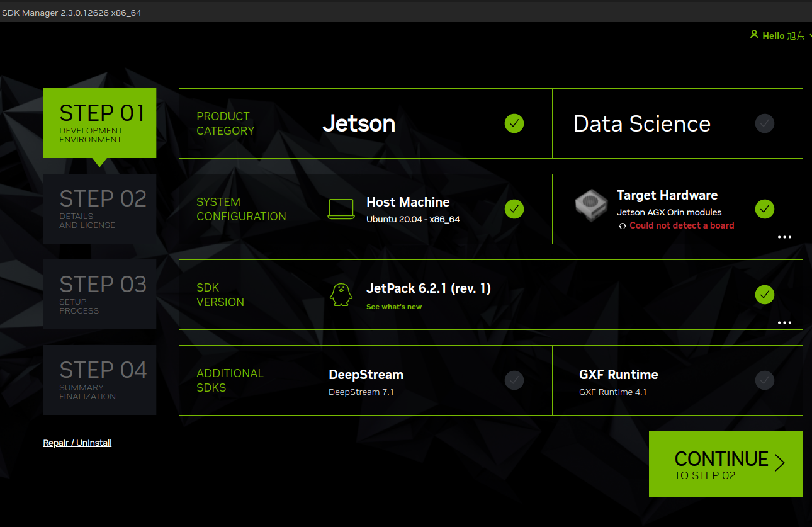The width and height of the screenshot is (812, 527).
Task: Select STEP 01 Development Environment tab
Action: pyautogui.click(x=99, y=123)
